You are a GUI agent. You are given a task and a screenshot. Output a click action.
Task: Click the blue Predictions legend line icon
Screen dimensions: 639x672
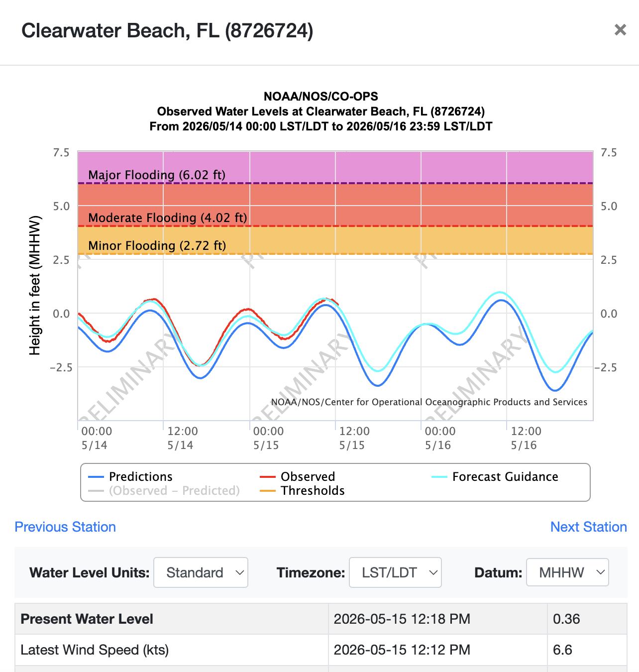click(96, 477)
